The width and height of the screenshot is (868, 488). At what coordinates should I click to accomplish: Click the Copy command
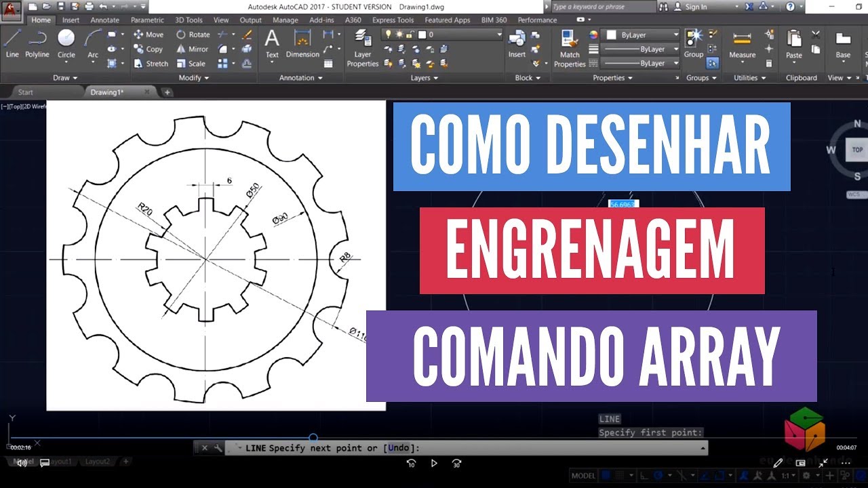(x=149, y=49)
